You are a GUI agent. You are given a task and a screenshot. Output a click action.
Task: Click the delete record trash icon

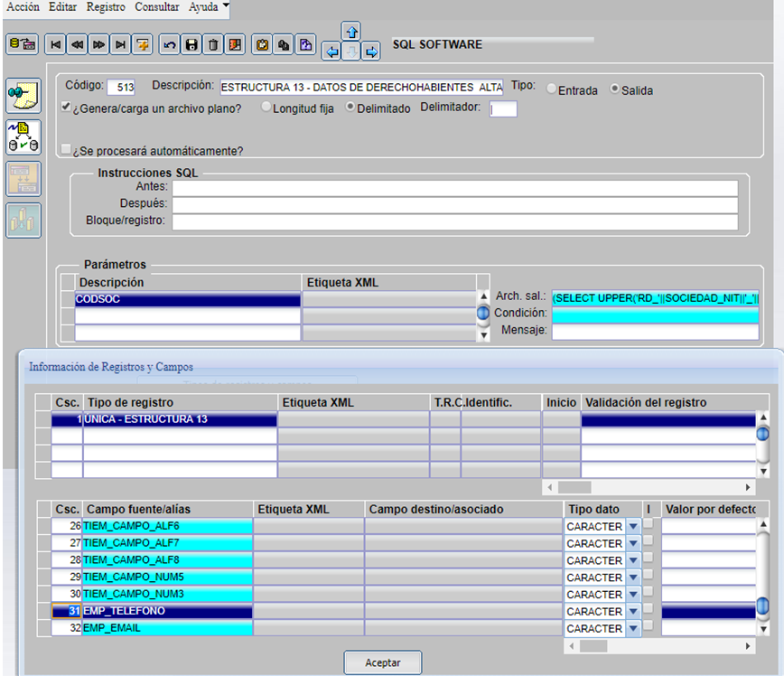pyautogui.click(x=212, y=44)
